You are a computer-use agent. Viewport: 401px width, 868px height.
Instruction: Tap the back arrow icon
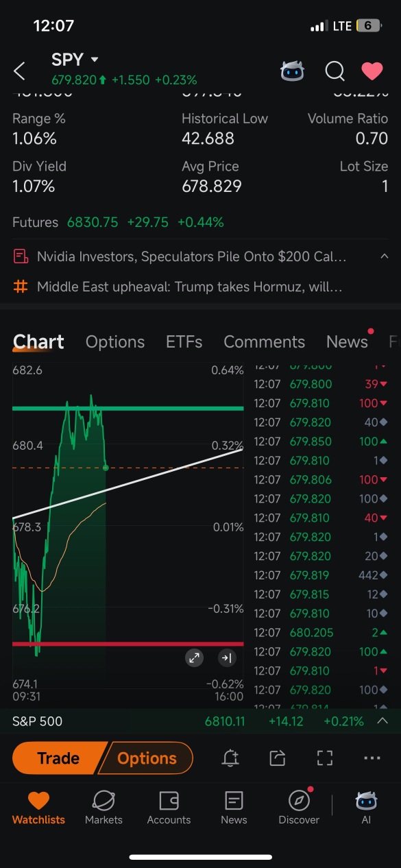(x=19, y=71)
